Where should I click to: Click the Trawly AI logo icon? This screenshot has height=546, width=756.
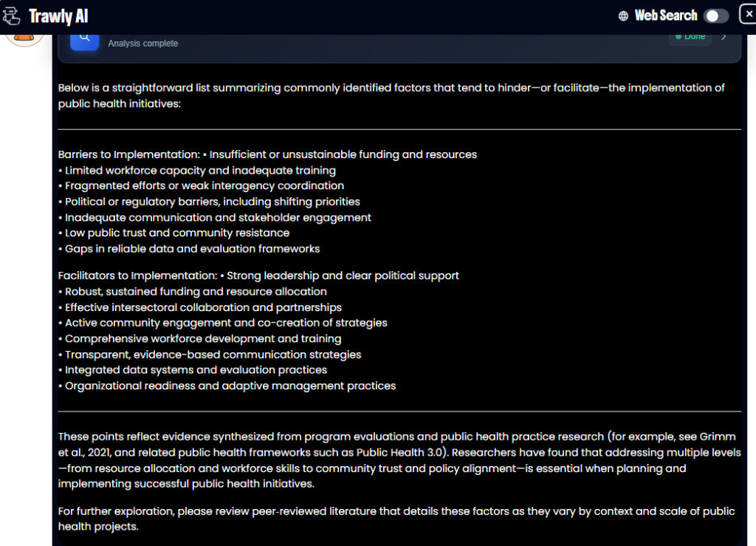pos(12,16)
